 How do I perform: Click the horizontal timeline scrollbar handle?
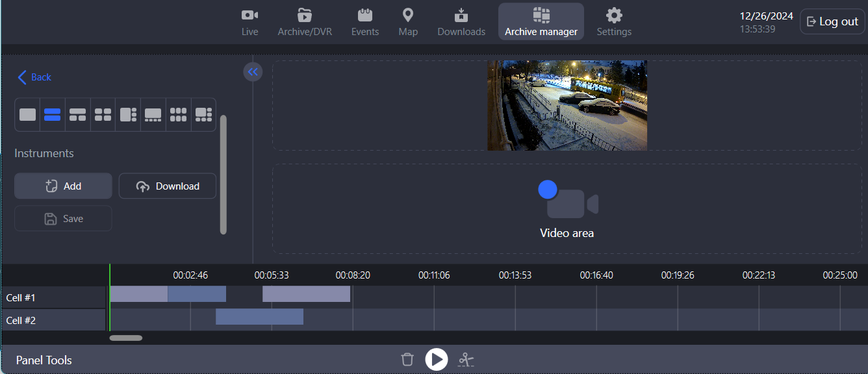[125, 338]
